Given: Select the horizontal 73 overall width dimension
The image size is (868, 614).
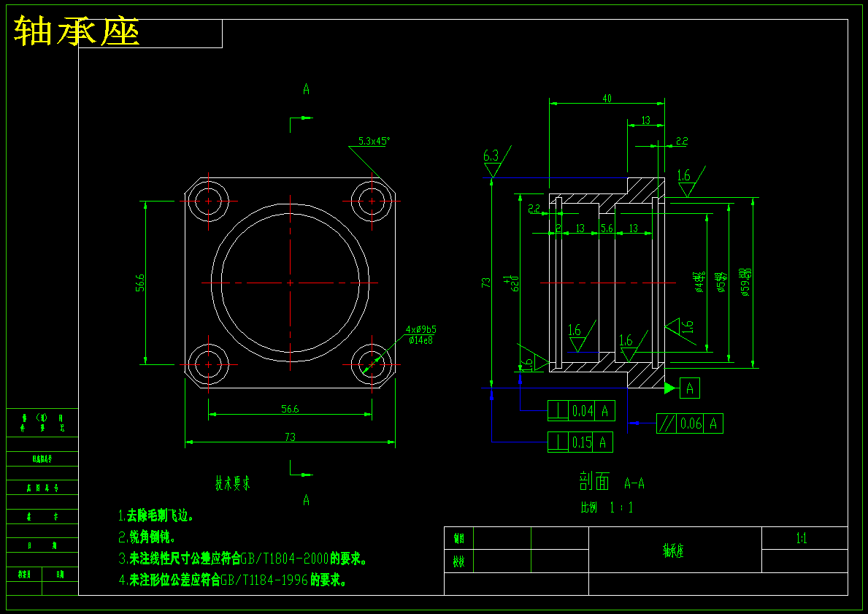Looking at the screenshot, I should [290, 437].
